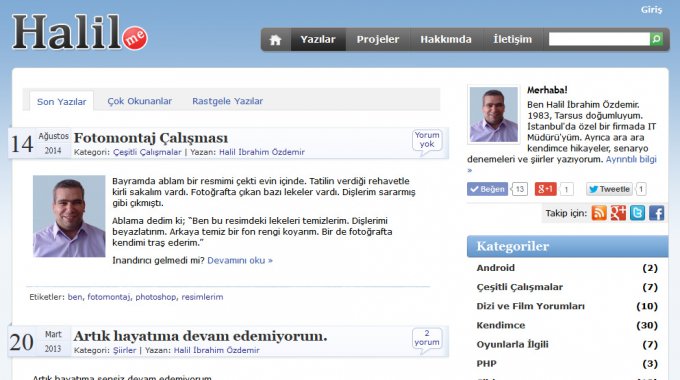The image size is (680, 380).
Task: Click the 2 yorum comment bubble
Action: pyautogui.click(x=427, y=339)
